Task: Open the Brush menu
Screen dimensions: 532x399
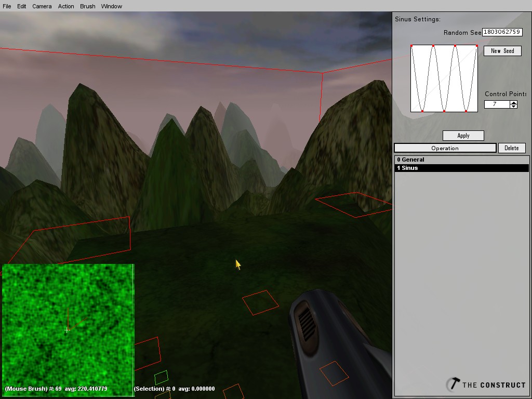Action: pyautogui.click(x=87, y=6)
